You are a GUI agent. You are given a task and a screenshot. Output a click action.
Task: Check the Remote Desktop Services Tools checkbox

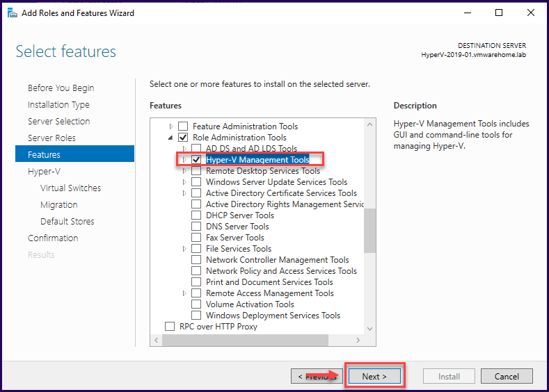click(x=196, y=171)
